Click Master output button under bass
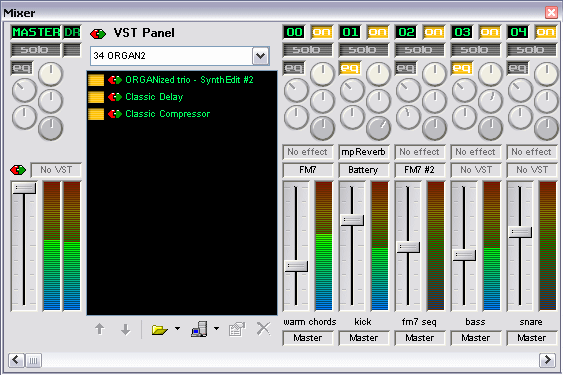The height and width of the screenshot is (375, 563). [476, 338]
